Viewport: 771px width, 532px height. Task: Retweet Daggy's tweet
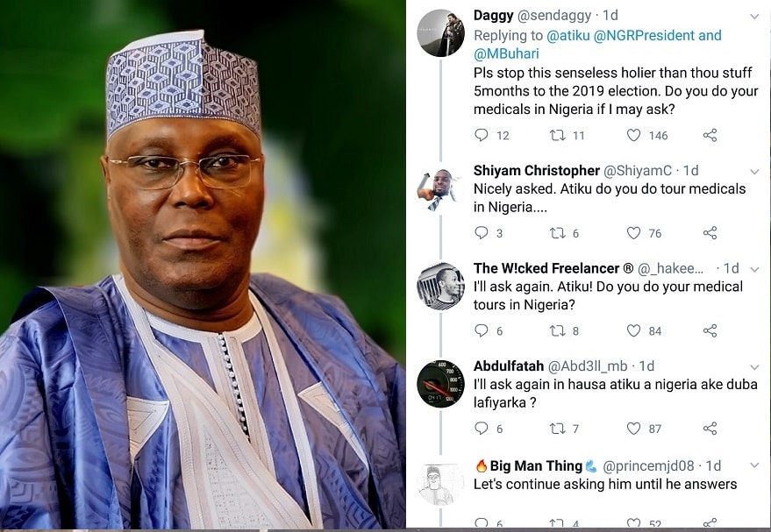pos(557,135)
